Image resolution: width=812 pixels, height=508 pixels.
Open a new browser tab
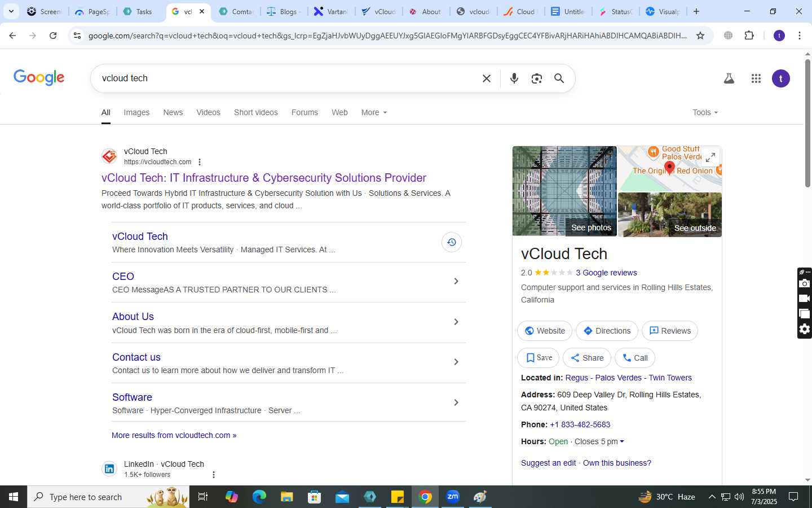696,11
